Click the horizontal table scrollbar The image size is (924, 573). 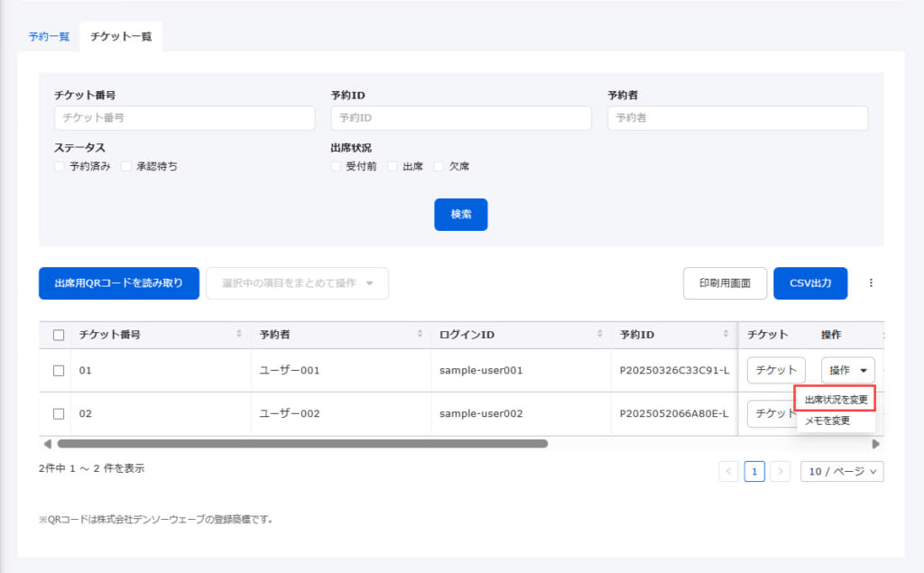pyautogui.click(x=302, y=444)
